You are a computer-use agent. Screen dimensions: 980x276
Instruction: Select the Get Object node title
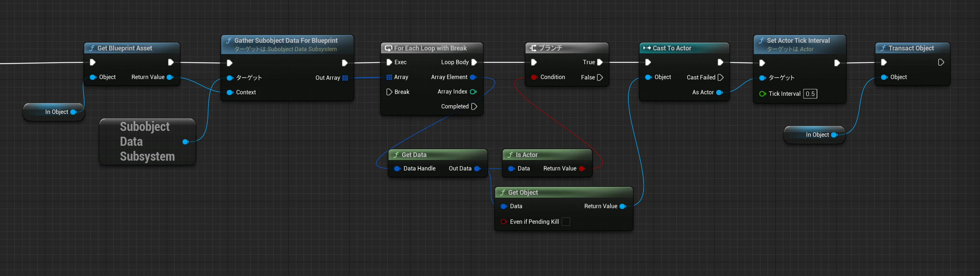point(523,193)
